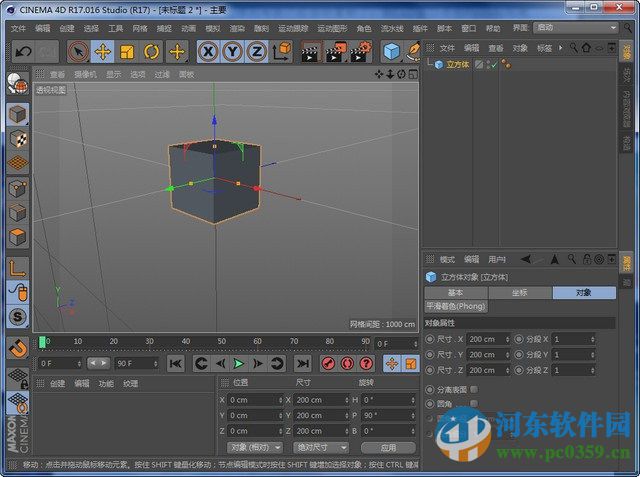The width and height of the screenshot is (640, 477).
Task: Activate the Scale tool
Action: pyautogui.click(x=127, y=52)
